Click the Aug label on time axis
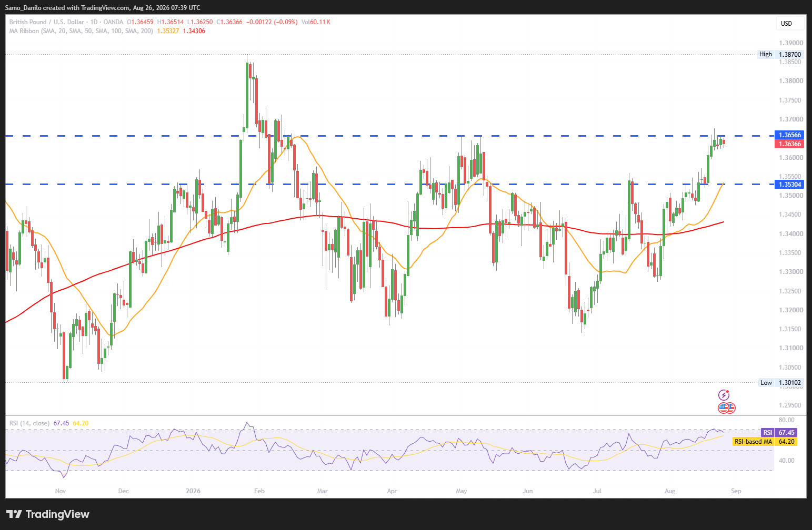The width and height of the screenshot is (812, 530). [x=670, y=491]
